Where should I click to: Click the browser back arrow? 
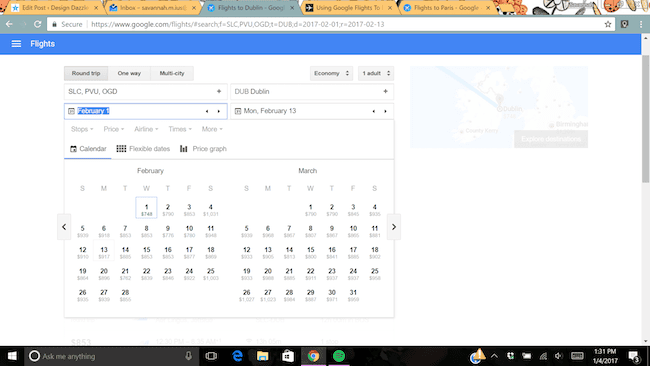[x=9, y=24]
